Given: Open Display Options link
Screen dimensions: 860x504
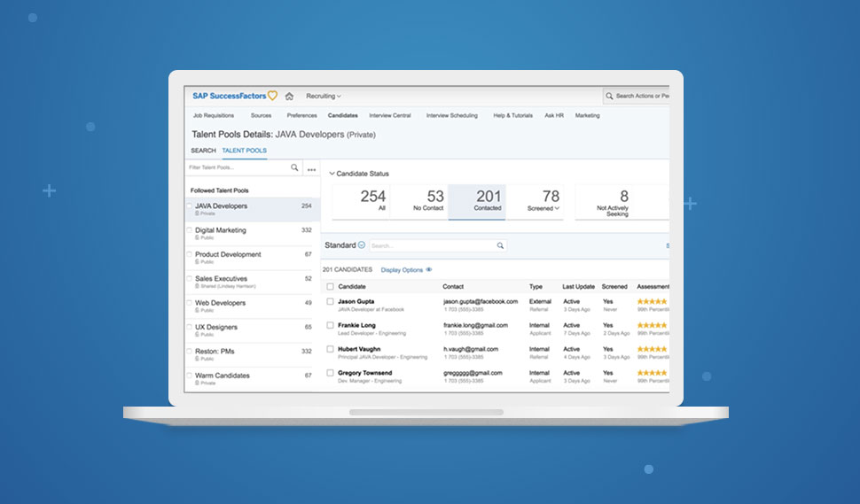Looking at the screenshot, I should click(x=402, y=269).
